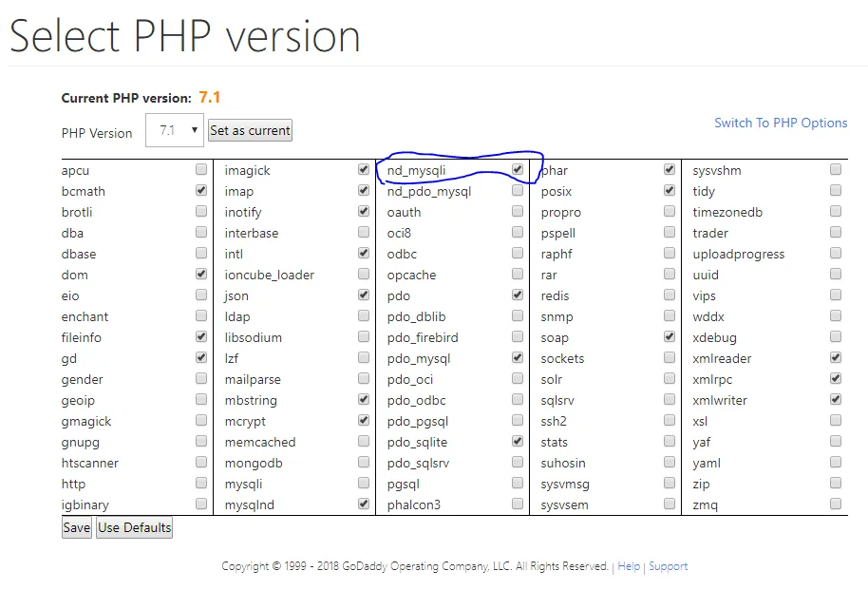Enable the opcache extension checkbox
The image size is (868, 609).
click(518, 275)
